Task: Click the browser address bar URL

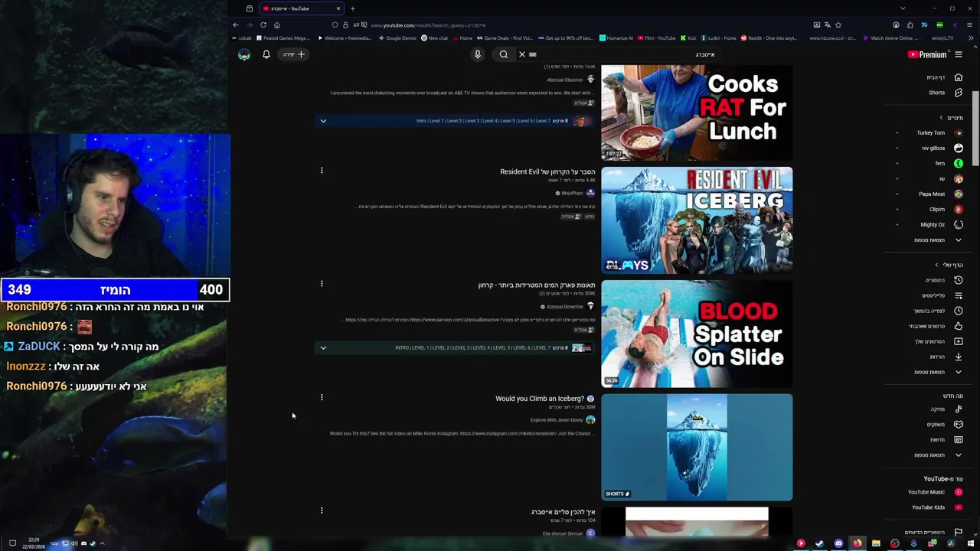Action: coord(429,24)
